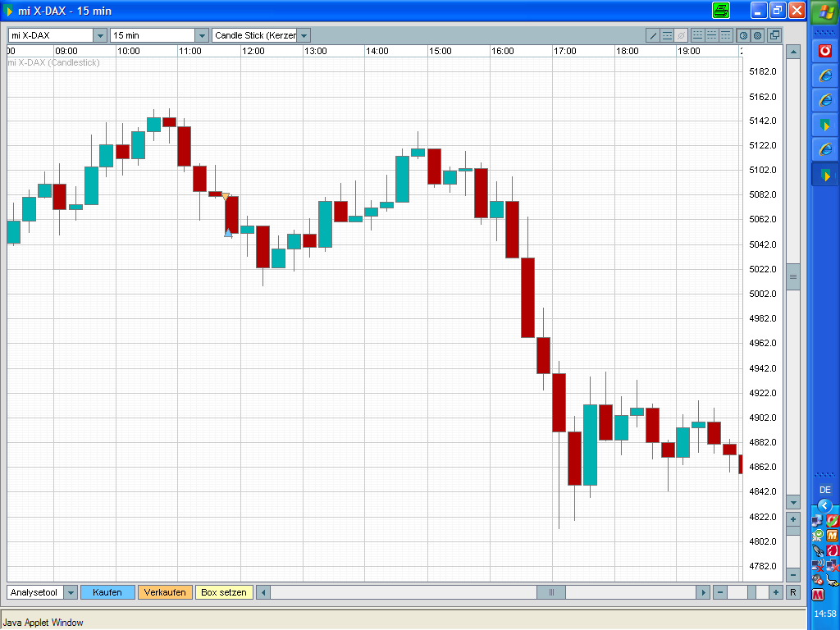Choose the dotted-solid-dotted line style icon

point(711,36)
